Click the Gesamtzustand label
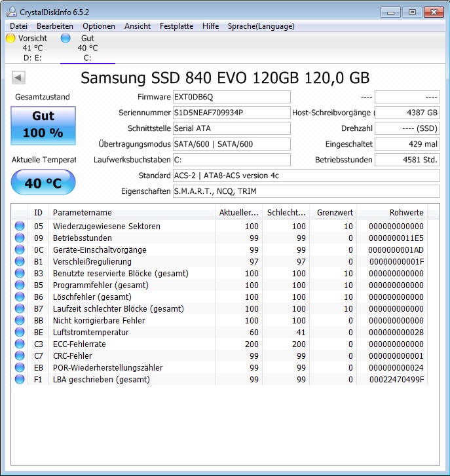Viewport: 450px width, 476px height. 43,97
